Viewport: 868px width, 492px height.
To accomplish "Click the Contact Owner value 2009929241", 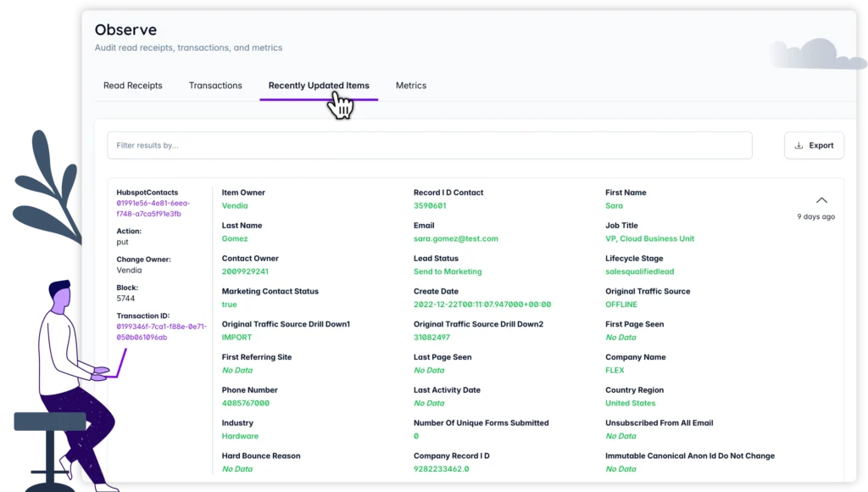I will [245, 272].
